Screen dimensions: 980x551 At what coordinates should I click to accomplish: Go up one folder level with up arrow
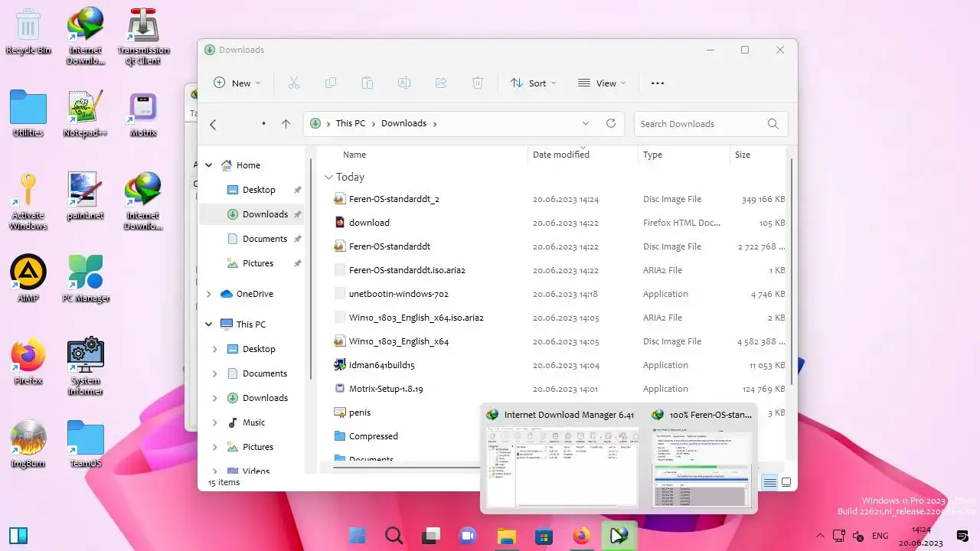point(286,123)
